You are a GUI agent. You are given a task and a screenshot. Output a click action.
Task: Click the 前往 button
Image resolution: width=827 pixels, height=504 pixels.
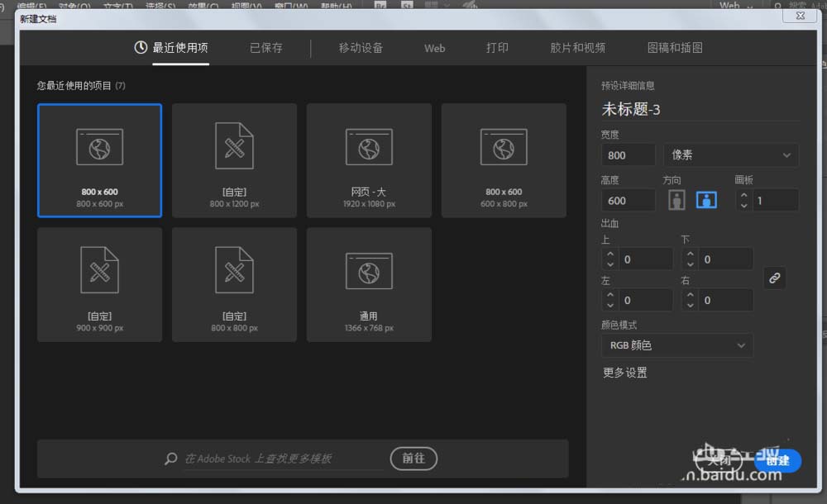tap(413, 459)
